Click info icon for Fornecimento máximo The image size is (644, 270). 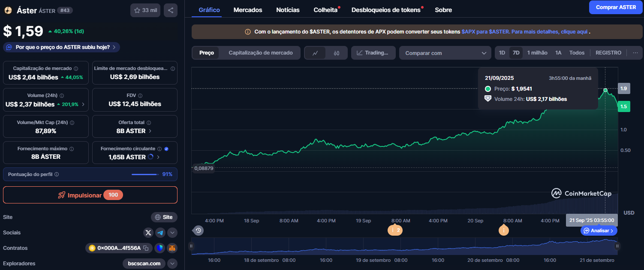pos(72,149)
